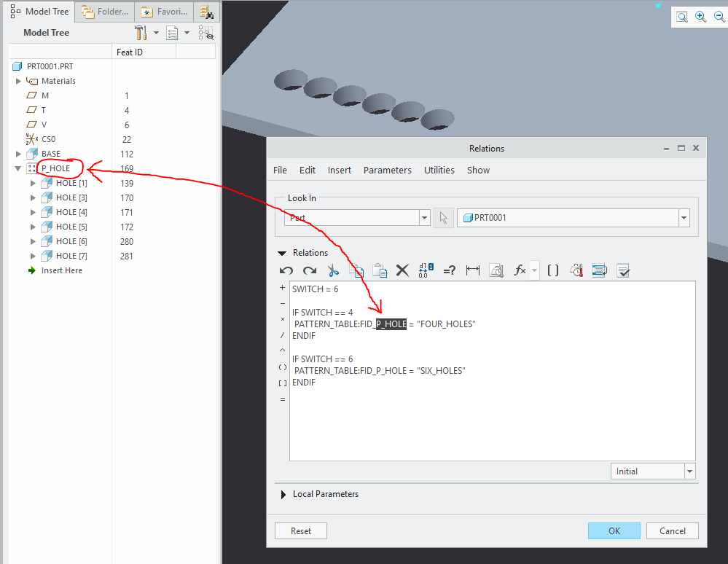728x564 pixels.
Task: Select the P_HOLE pattern in Model Tree
Action: click(55, 168)
